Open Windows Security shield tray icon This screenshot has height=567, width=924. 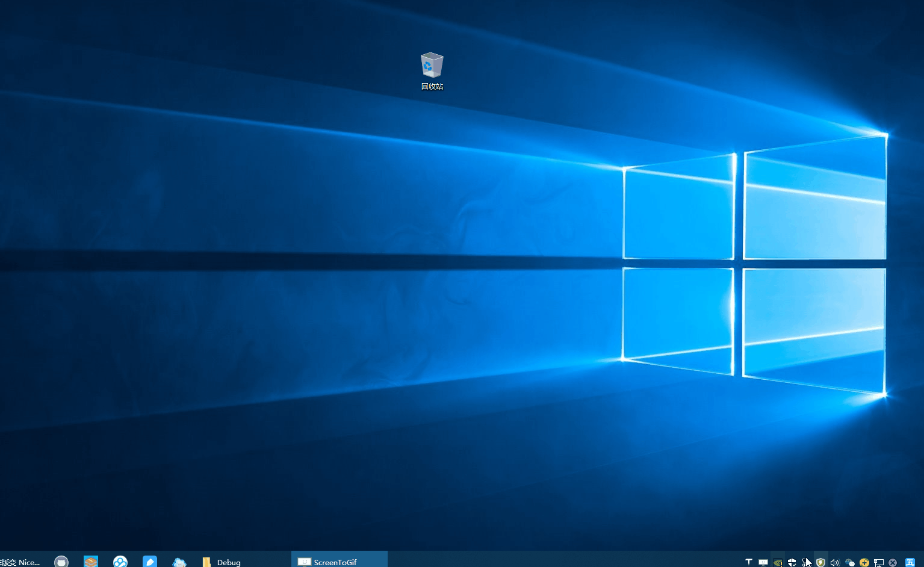pyautogui.click(x=792, y=562)
